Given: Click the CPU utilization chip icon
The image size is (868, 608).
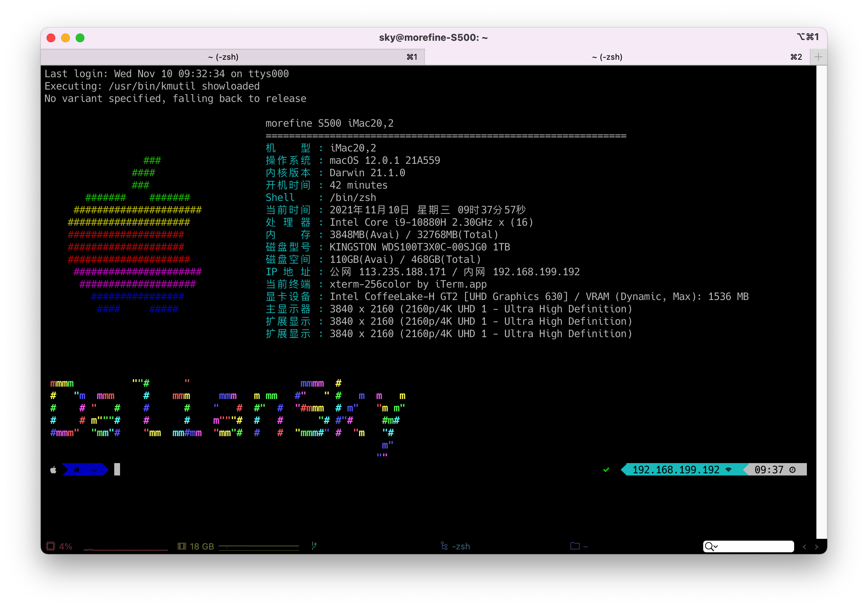Looking at the screenshot, I should pyautogui.click(x=50, y=546).
